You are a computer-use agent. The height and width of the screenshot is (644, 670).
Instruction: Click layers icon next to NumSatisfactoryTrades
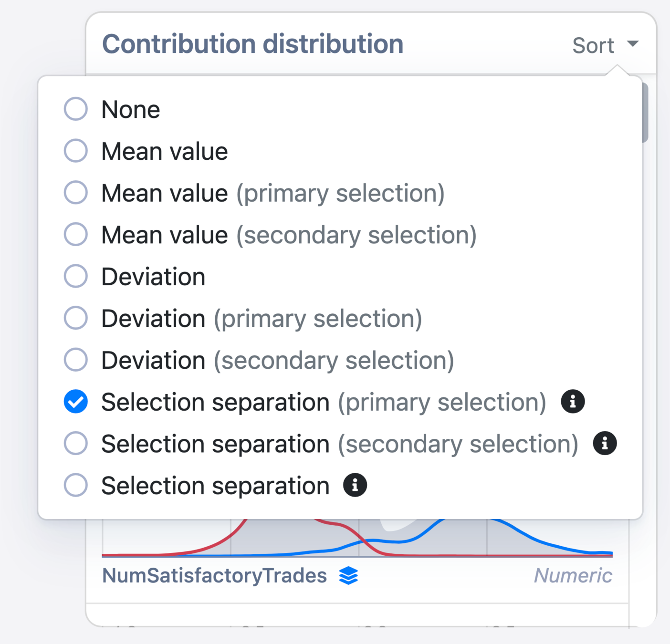(x=348, y=576)
